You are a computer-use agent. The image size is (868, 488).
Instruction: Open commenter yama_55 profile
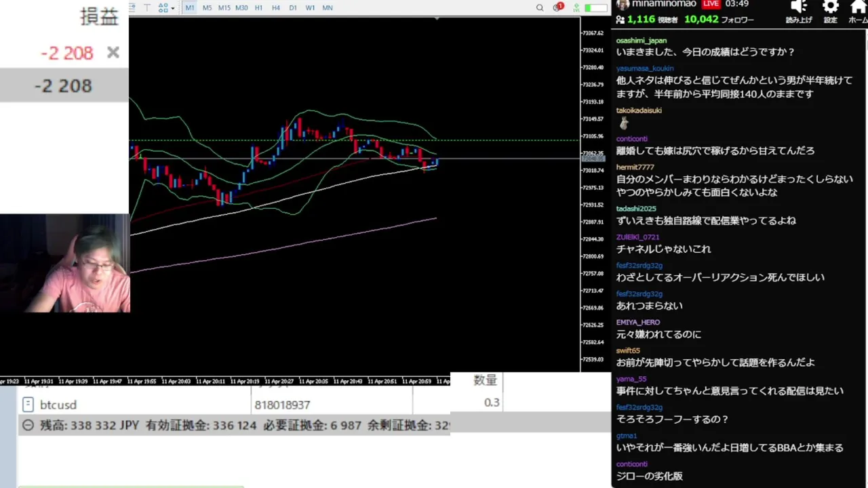[631, 380]
